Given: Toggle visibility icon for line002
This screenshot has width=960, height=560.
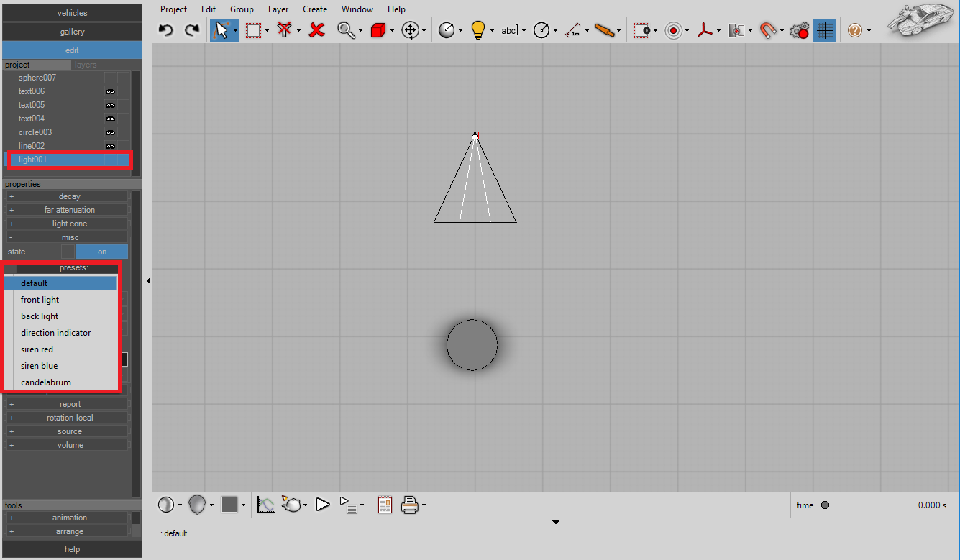Looking at the screenshot, I should (x=110, y=146).
